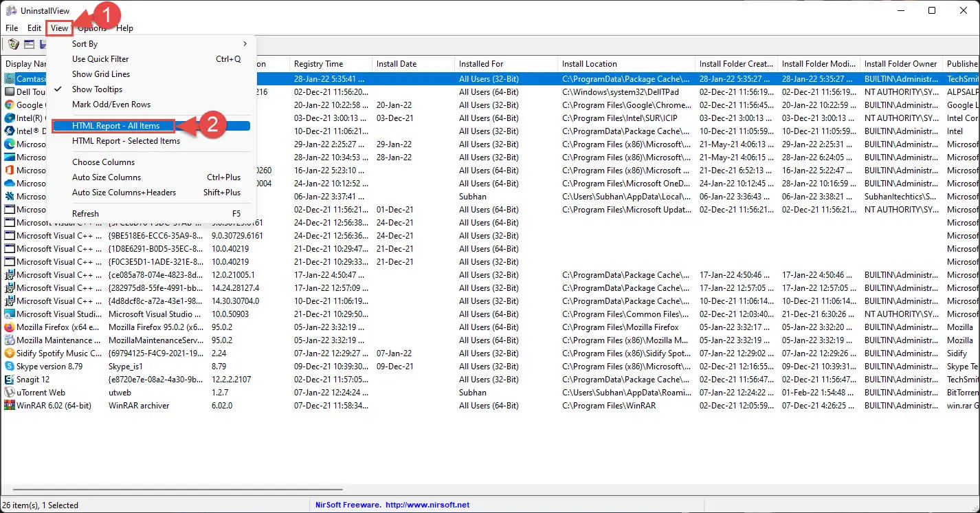Expand the Sort By submenu

[x=151, y=44]
